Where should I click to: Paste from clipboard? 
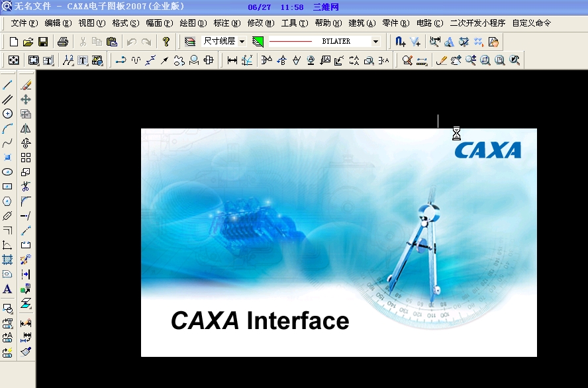tap(112, 42)
